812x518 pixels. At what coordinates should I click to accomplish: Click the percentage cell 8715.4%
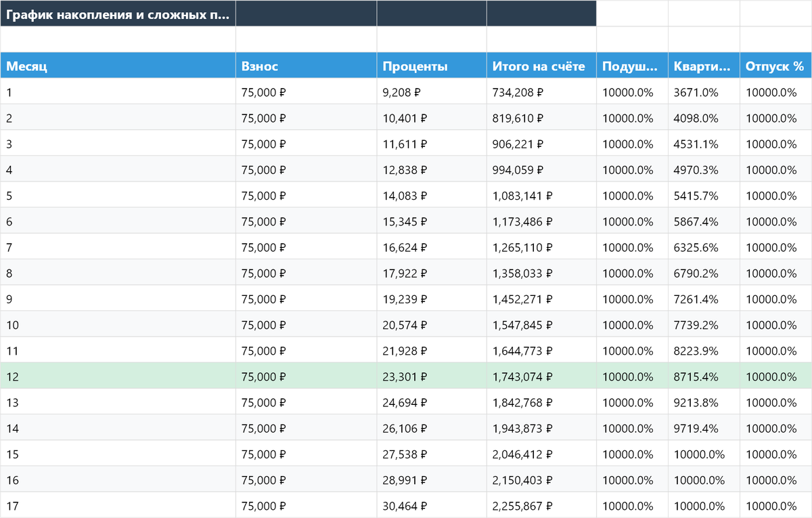[703, 376]
